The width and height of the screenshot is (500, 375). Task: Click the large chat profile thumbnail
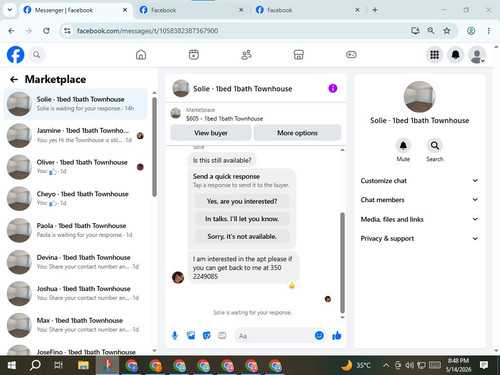click(x=419, y=97)
